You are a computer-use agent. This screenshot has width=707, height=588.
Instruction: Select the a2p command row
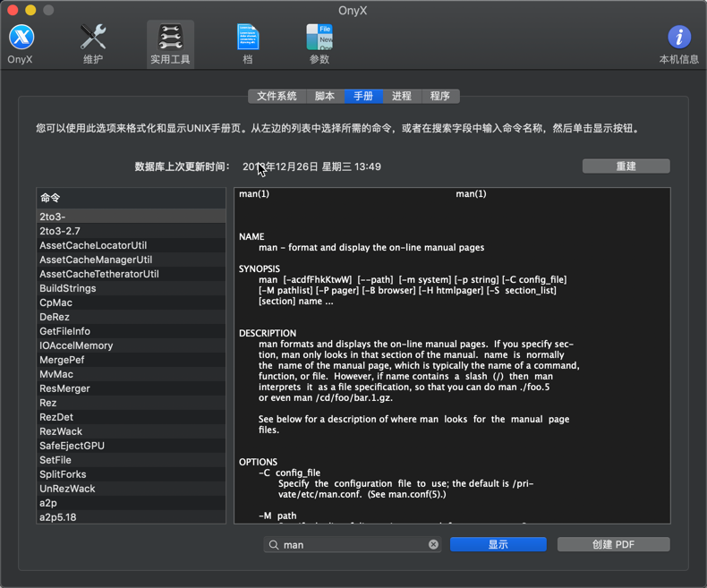tap(131, 503)
